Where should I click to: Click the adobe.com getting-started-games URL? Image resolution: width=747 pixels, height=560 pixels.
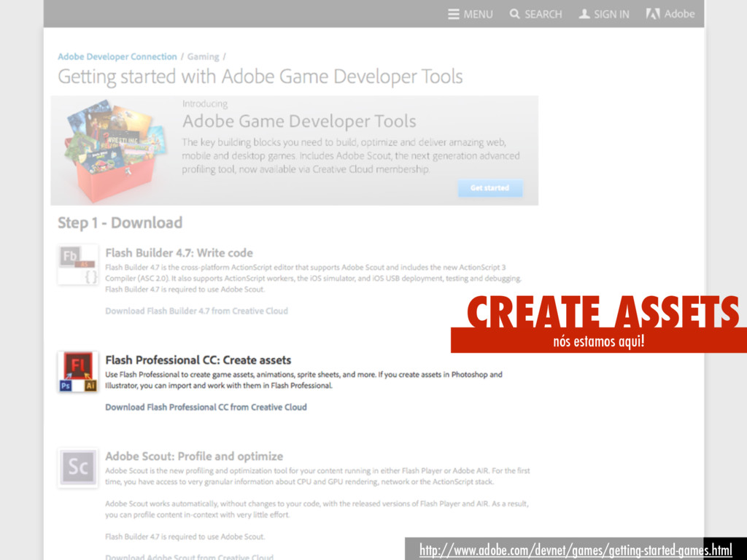click(x=576, y=550)
